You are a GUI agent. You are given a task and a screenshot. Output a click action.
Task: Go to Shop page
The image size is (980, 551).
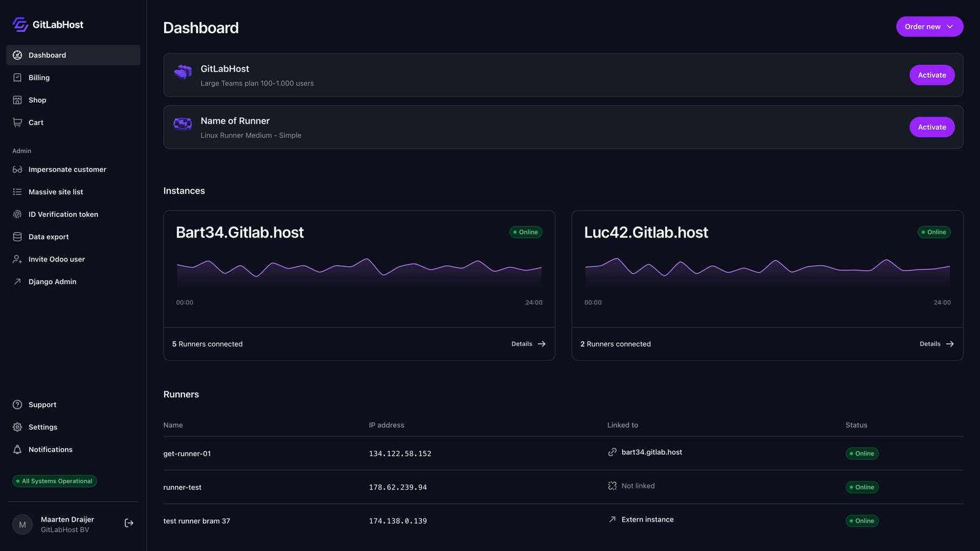point(37,100)
